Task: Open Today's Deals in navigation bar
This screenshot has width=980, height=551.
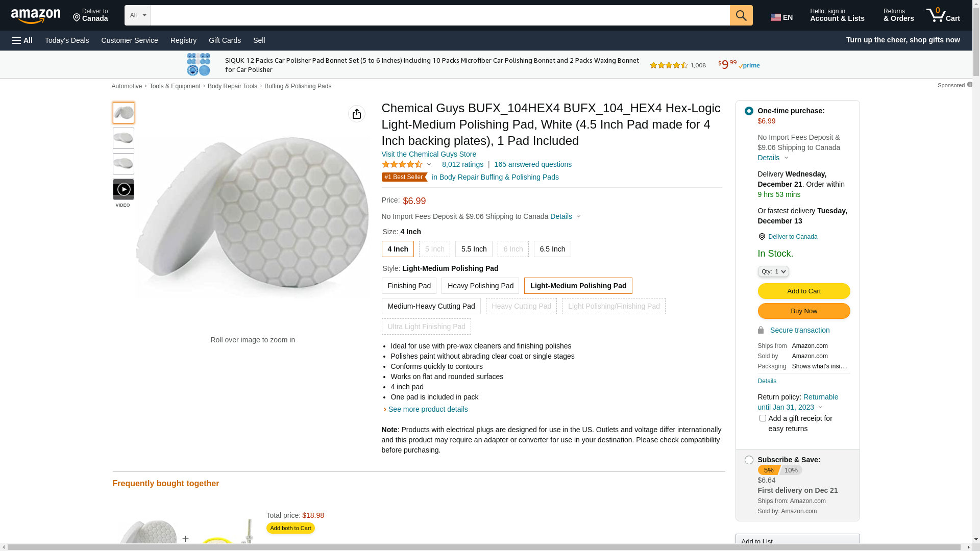Action: pyautogui.click(x=67, y=40)
